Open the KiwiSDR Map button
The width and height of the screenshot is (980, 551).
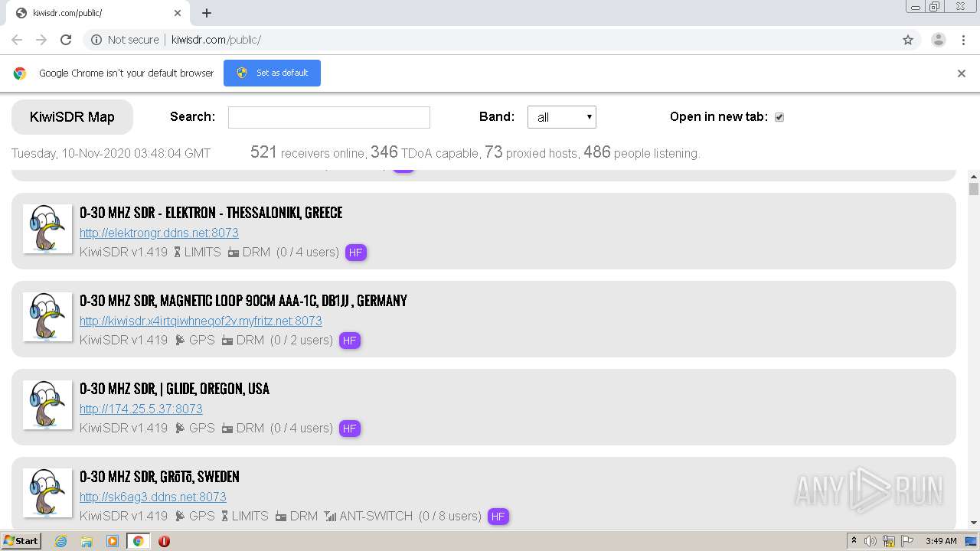(x=72, y=117)
